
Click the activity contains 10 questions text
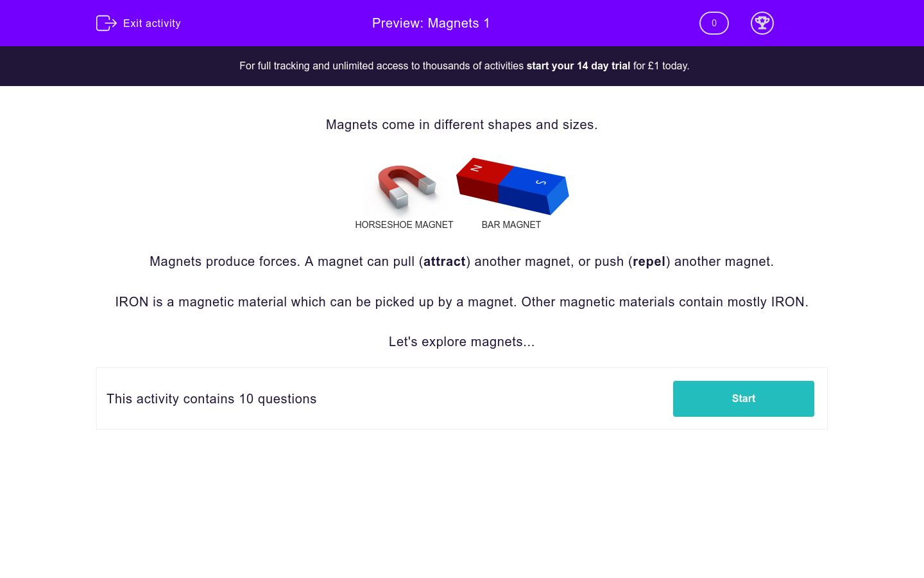(211, 399)
